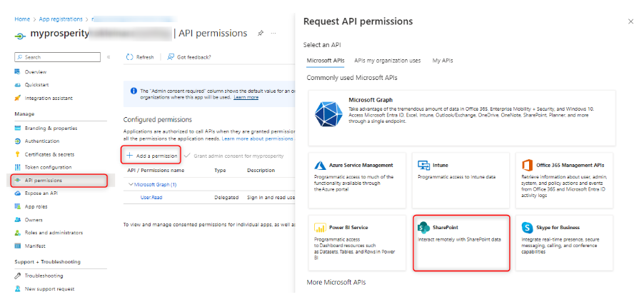Screen dimensions: 644x302
Task: Focus the sidebar Search field
Action: tap(58, 57)
